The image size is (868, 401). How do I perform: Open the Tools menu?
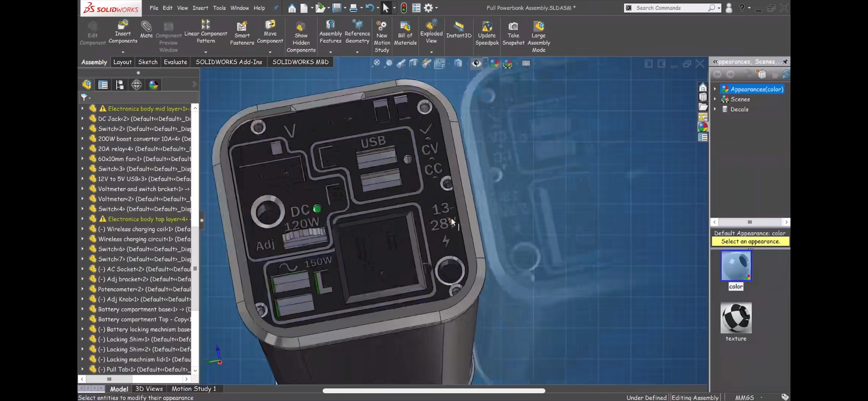(219, 8)
